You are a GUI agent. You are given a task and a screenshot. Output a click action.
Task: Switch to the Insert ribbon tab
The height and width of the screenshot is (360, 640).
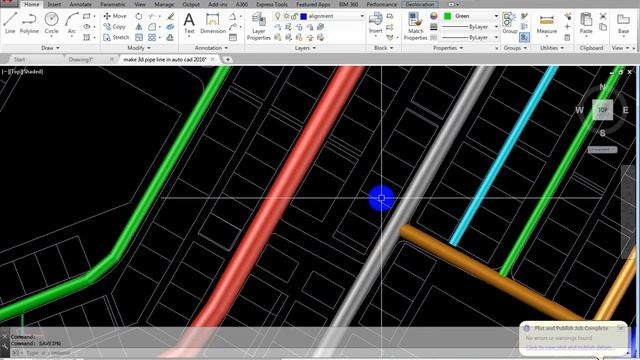click(x=54, y=4)
